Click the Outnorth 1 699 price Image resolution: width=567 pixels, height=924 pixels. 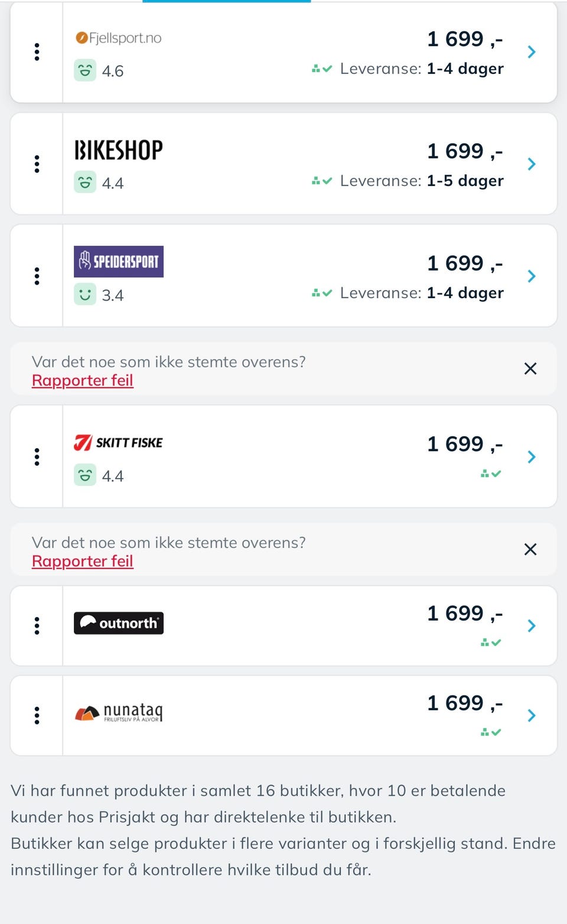click(x=465, y=613)
